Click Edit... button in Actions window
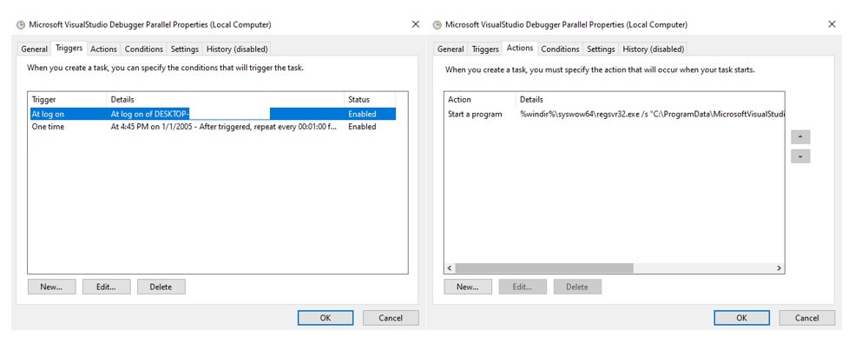This screenshot has width=868, height=357. (523, 287)
